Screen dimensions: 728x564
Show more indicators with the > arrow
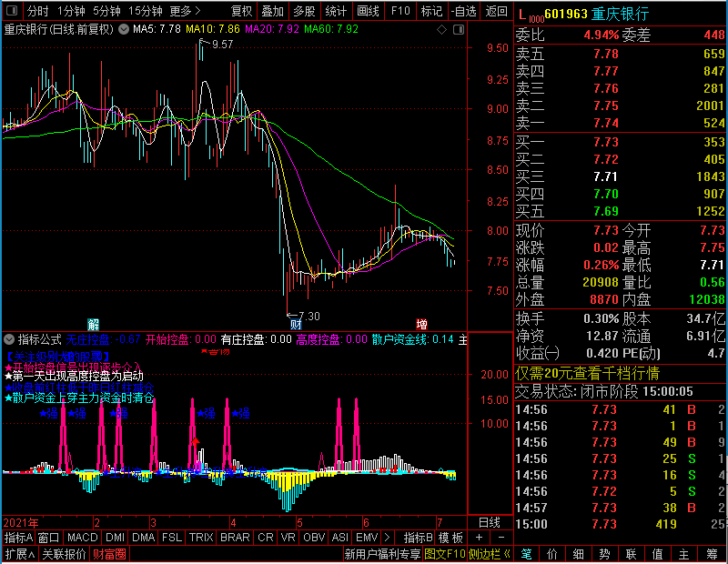click(x=387, y=538)
